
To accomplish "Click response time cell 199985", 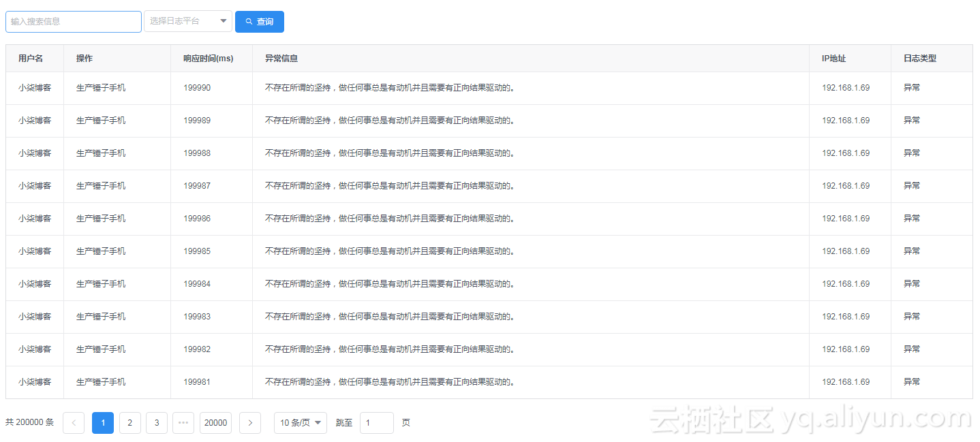I will 197,251.
